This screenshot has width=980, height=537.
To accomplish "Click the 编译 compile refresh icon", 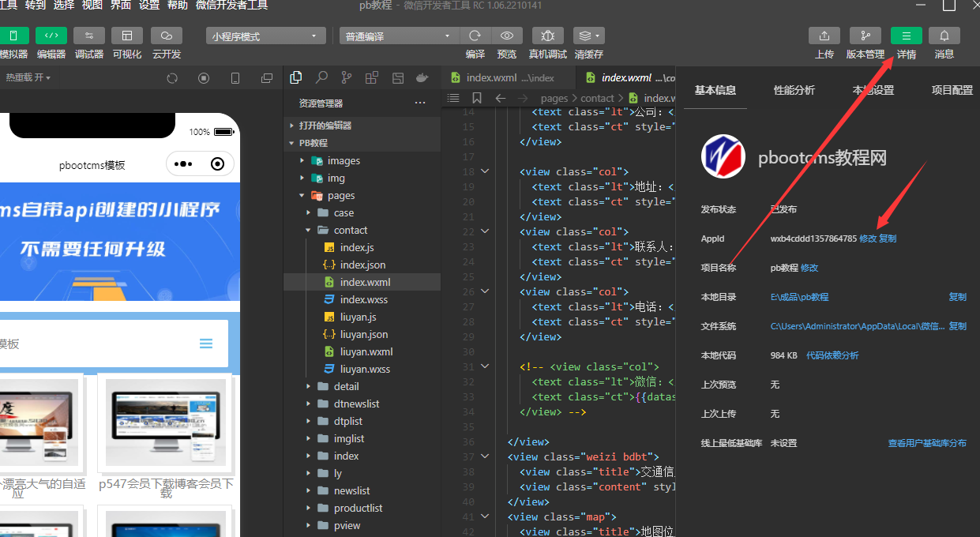I will (475, 36).
